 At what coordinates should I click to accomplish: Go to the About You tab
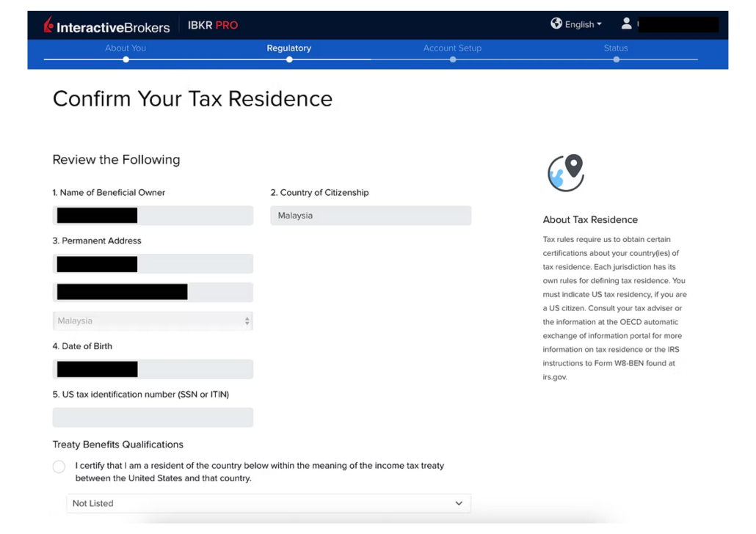click(x=126, y=48)
